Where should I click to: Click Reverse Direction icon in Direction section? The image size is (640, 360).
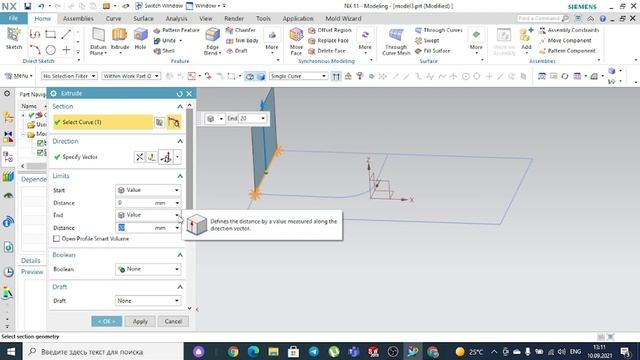140,157
